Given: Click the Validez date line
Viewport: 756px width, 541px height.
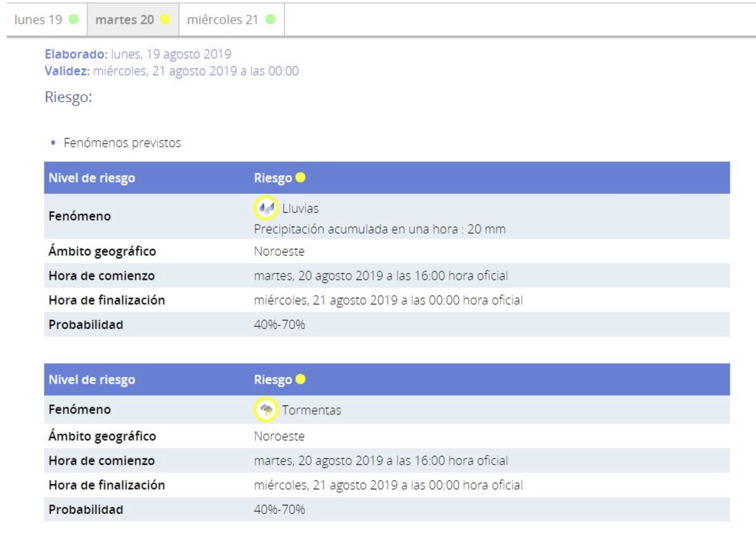Looking at the screenshot, I should 172,71.
